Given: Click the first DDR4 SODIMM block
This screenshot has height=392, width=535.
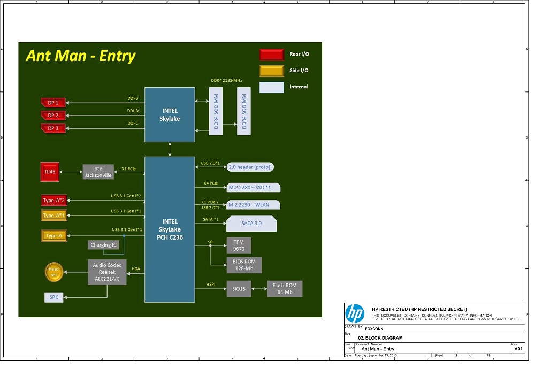Looking at the screenshot, I should (216, 111).
